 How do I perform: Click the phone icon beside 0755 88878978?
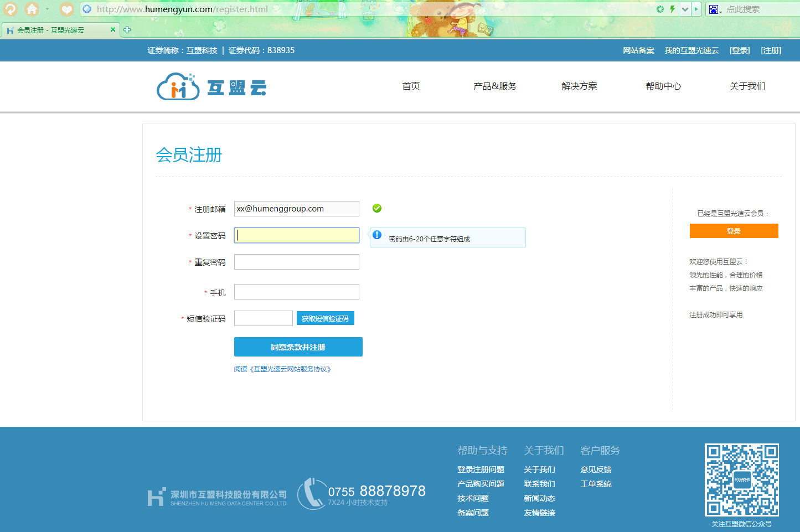tap(311, 493)
